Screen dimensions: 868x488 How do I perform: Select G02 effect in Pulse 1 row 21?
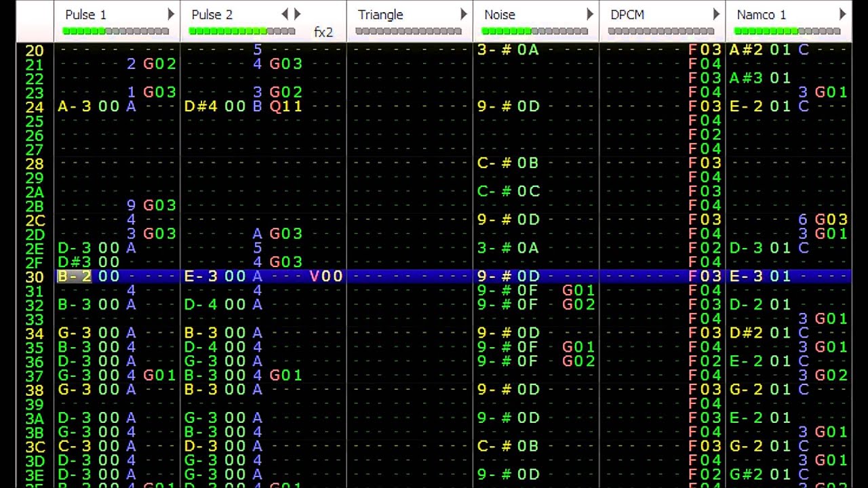pos(159,64)
